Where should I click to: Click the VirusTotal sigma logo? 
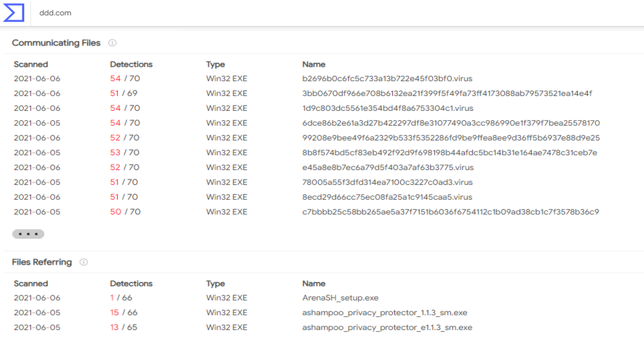[x=13, y=13]
